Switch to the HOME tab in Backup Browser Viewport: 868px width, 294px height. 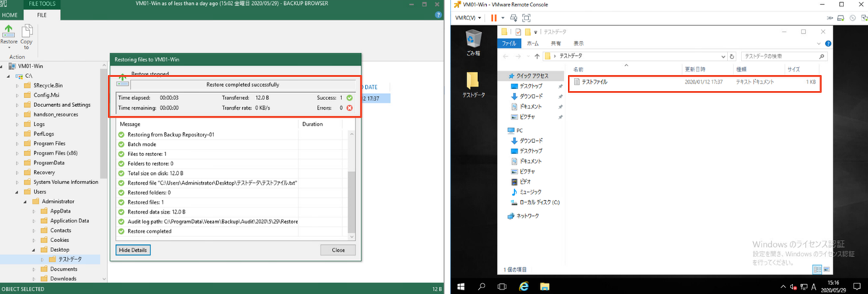(x=10, y=14)
